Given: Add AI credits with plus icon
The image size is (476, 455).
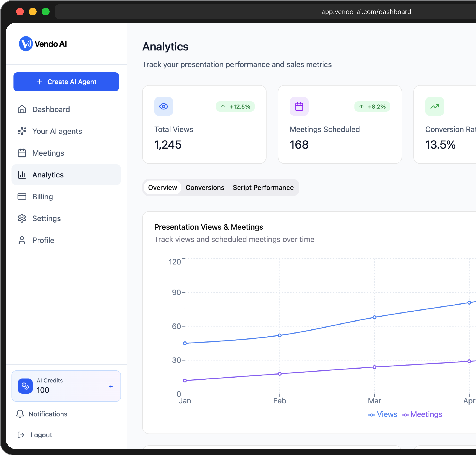Looking at the screenshot, I should point(111,386).
